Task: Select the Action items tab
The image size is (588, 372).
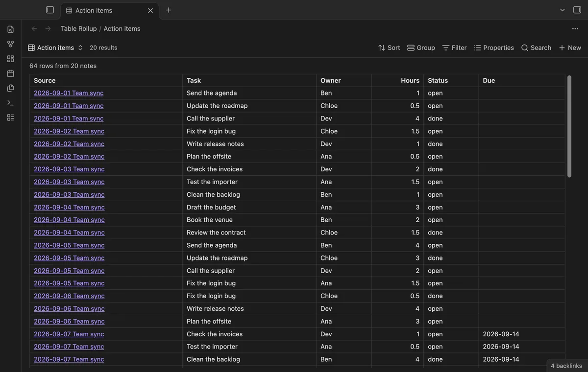Action: pyautogui.click(x=110, y=10)
